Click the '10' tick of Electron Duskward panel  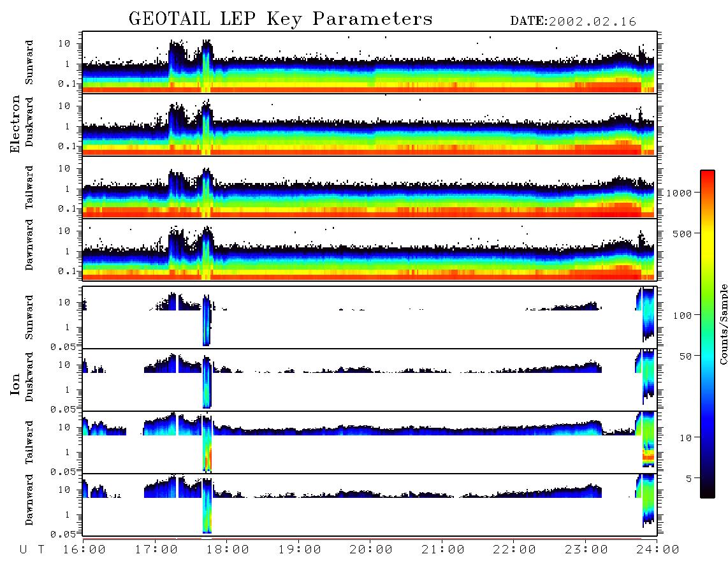tap(64, 106)
